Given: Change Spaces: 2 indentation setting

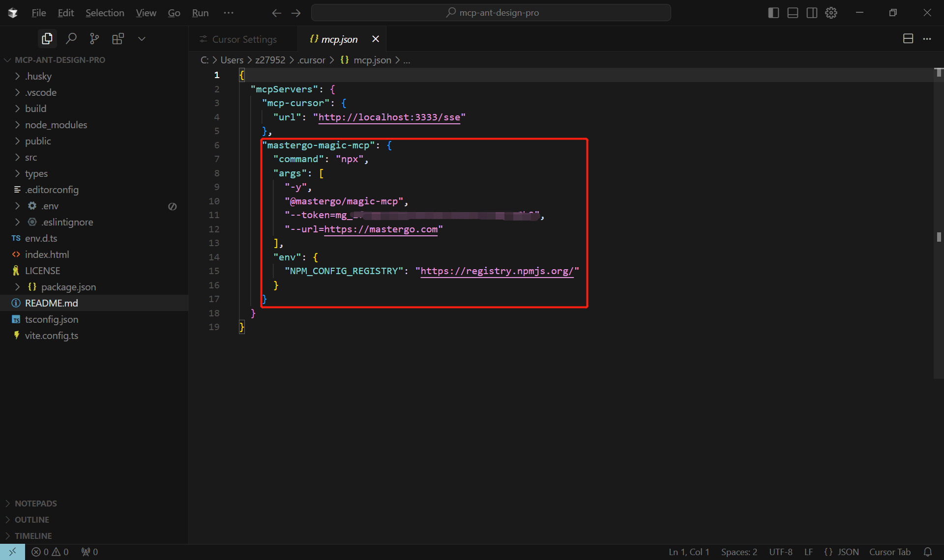Looking at the screenshot, I should point(739,552).
